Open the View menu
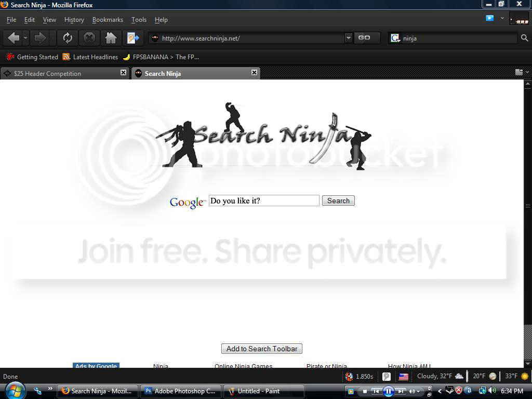This screenshot has height=399, width=532. coord(49,20)
